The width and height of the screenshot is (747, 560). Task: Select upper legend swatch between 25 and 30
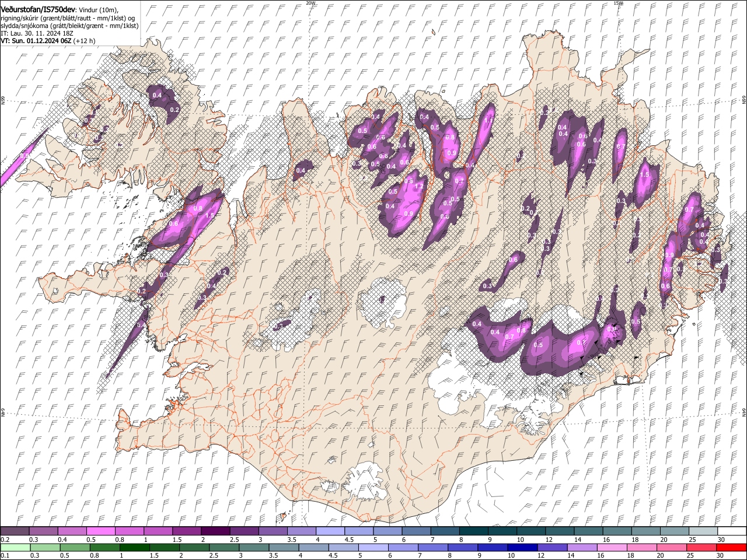[x=703, y=531]
